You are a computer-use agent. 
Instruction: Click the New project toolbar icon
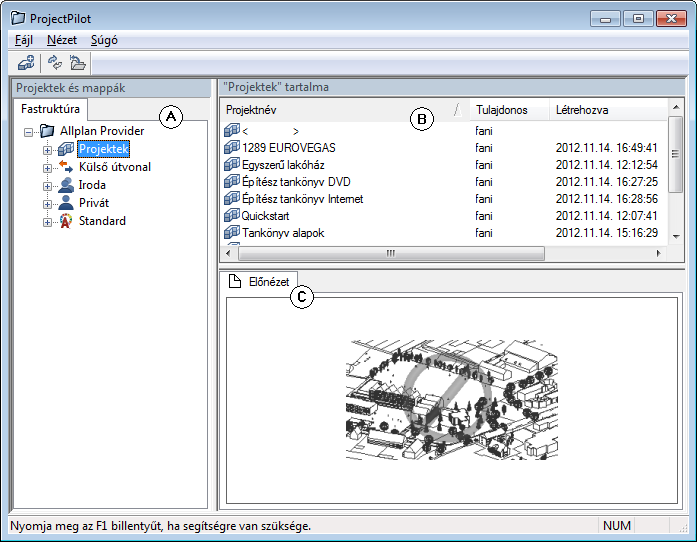click(26, 63)
